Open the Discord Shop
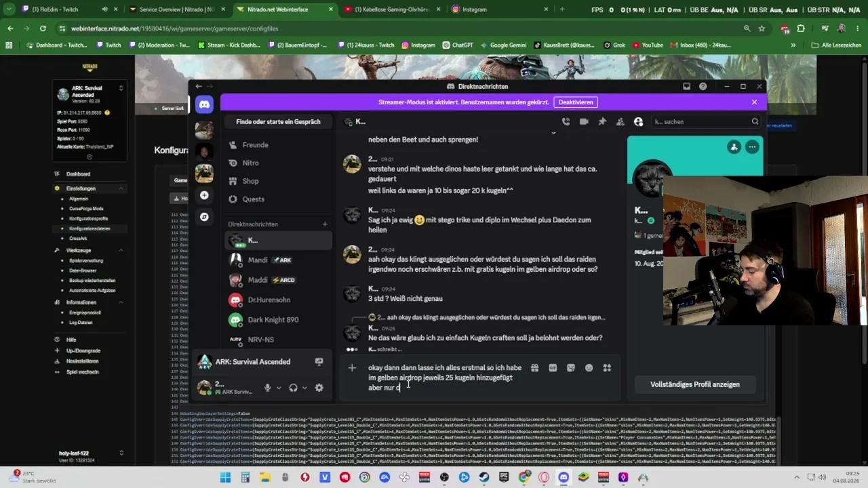Image resolution: width=868 pixels, height=488 pixels. (x=278, y=181)
